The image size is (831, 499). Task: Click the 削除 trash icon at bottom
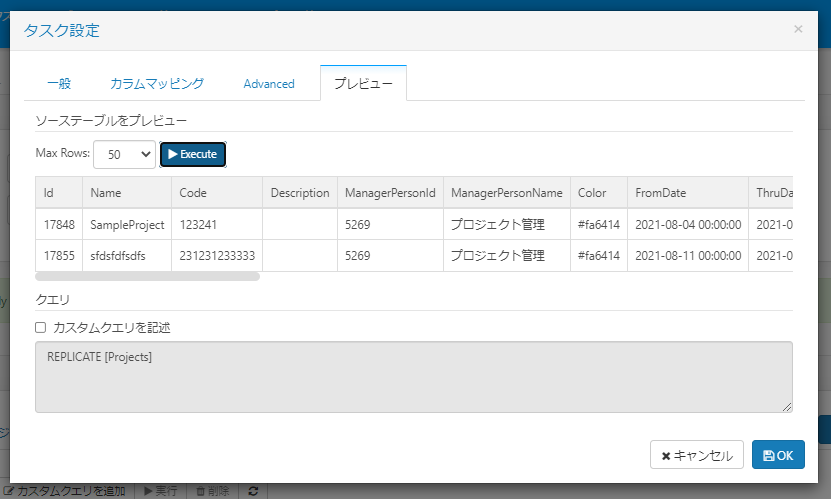point(200,491)
